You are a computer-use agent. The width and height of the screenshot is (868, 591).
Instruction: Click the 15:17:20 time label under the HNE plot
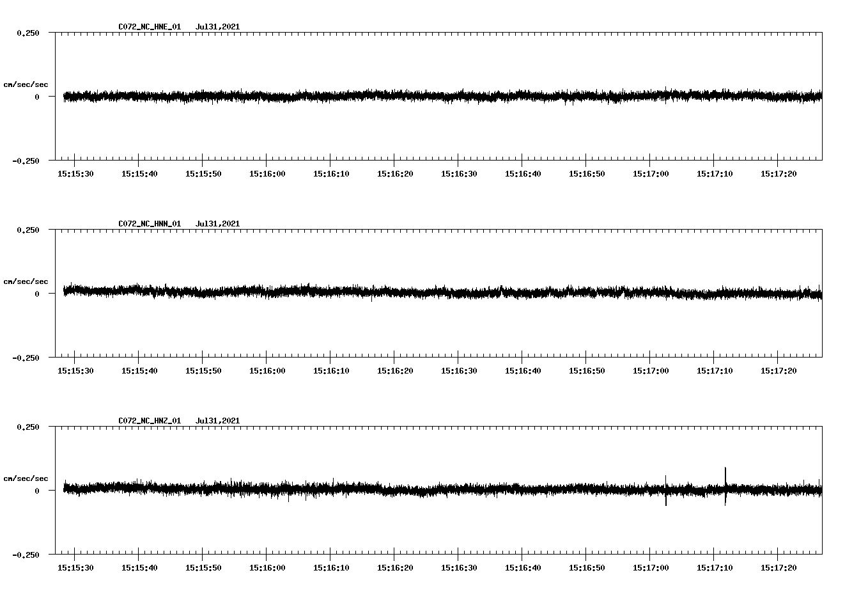(x=779, y=174)
